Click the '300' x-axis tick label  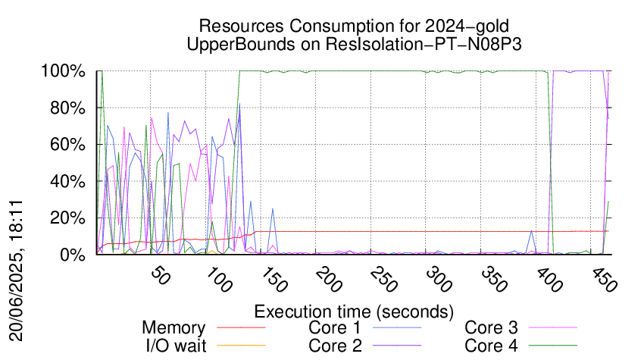tap(439, 280)
